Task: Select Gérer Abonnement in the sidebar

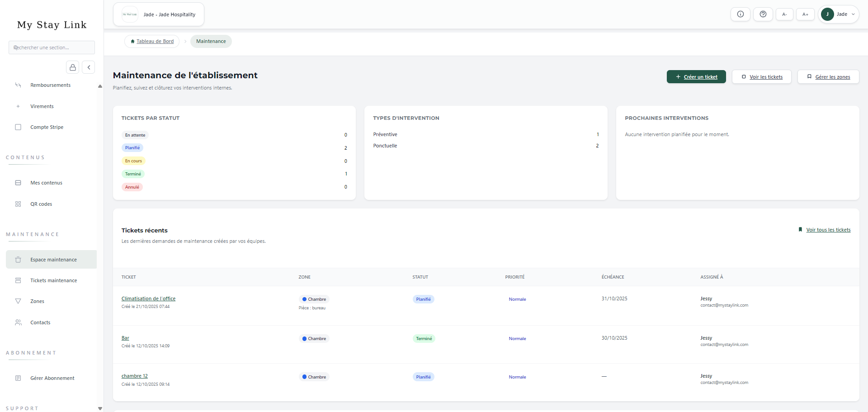Action: (x=52, y=378)
